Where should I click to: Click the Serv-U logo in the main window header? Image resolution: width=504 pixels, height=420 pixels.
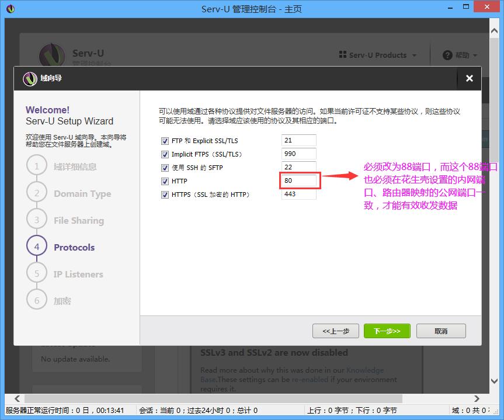[x=52, y=55]
